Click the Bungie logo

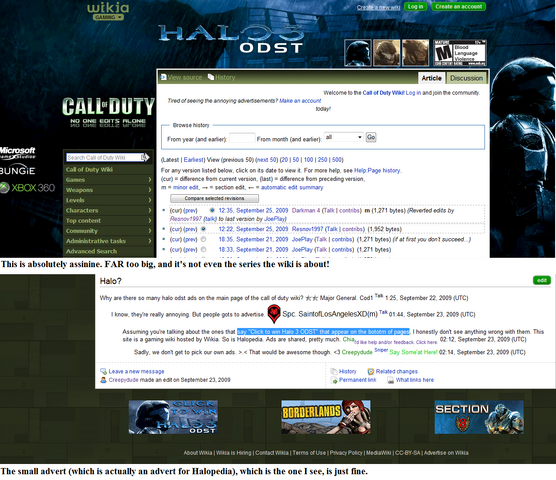point(17,170)
